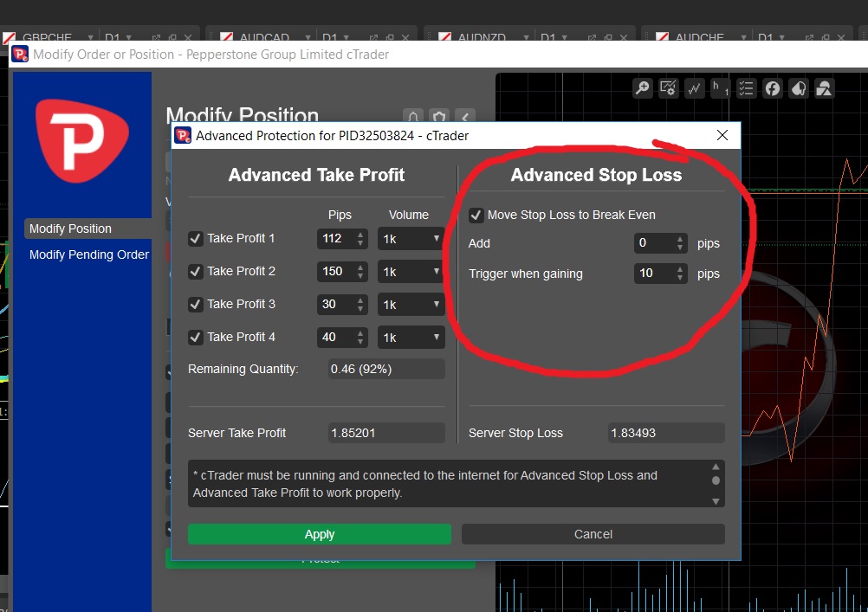The height and width of the screenshot is (612, 868).
Task: Click the Advanced Take Profit heading
Action: [317, 175]
